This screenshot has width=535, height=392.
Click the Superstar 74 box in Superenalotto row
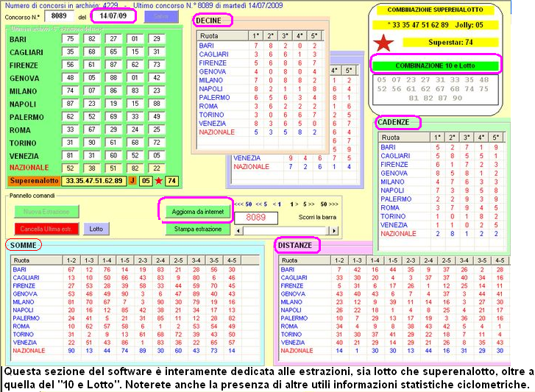point(171,181)
